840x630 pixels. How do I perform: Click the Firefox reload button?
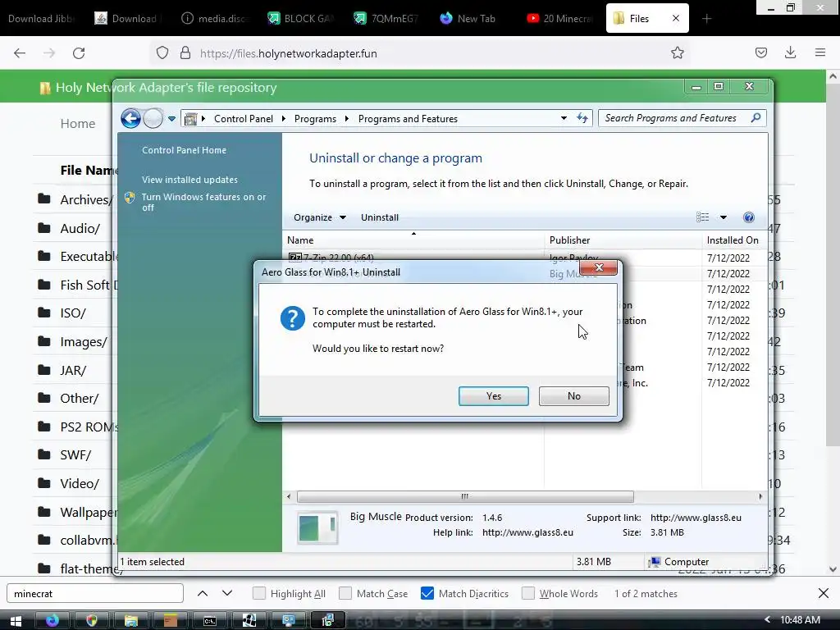(x=79, y=53)
